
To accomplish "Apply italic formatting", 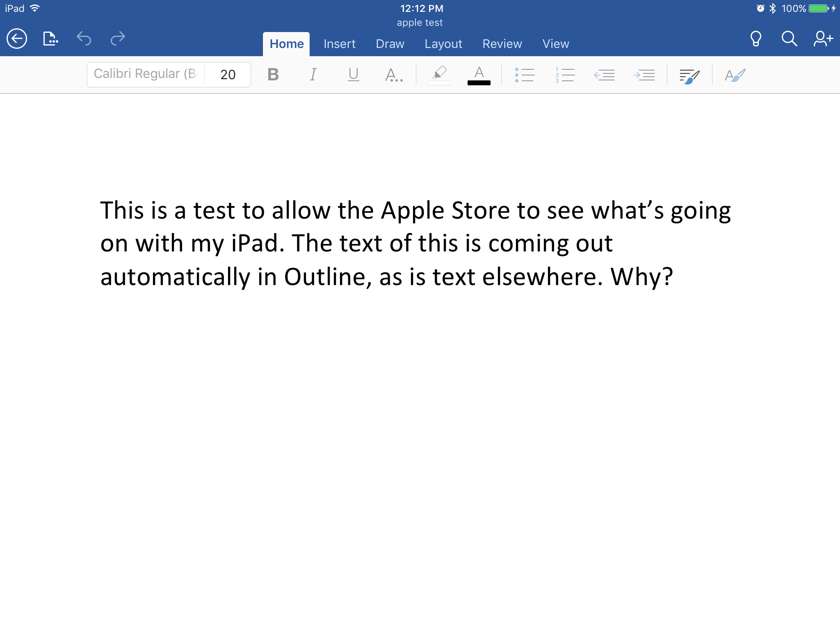I will click(313, 74).
